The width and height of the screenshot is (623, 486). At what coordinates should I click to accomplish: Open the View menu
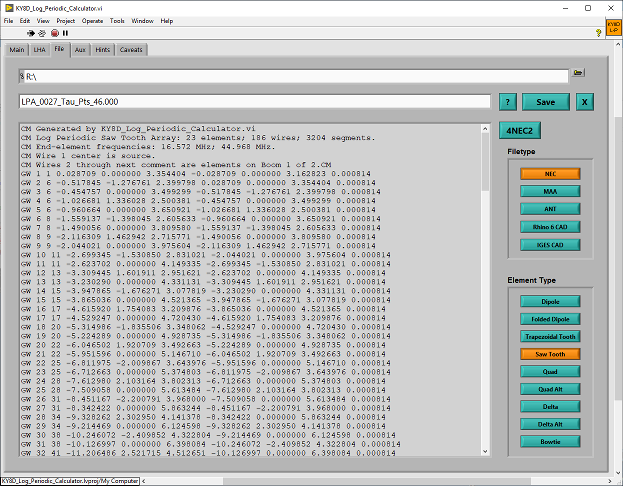click(43, 21)
